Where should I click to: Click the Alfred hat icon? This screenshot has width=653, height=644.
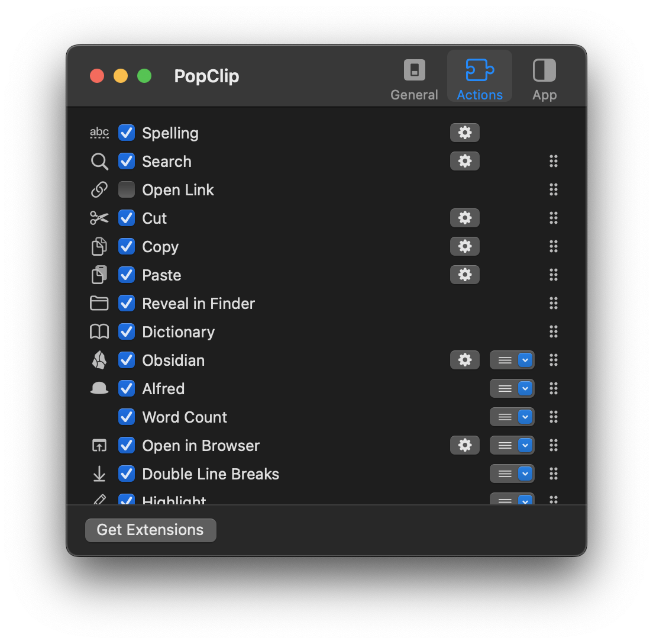coord(99,388)
